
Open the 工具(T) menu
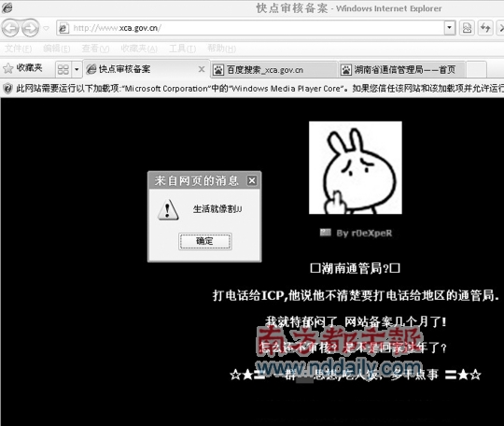182,49
